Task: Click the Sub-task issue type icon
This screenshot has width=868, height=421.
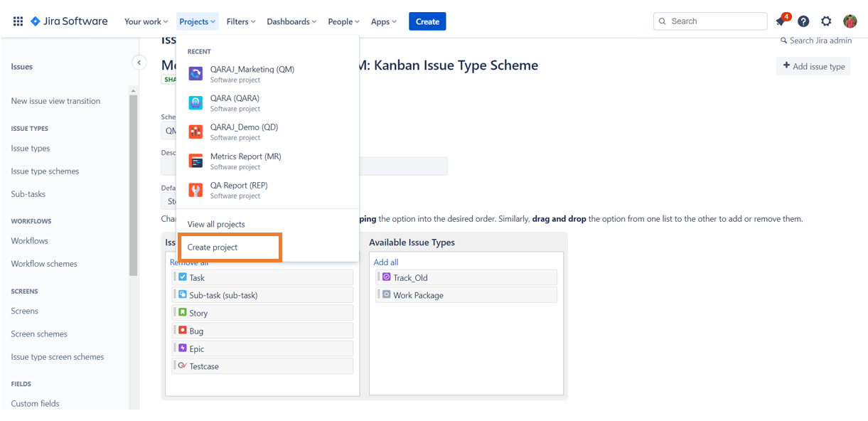Action: coord(183,294)
